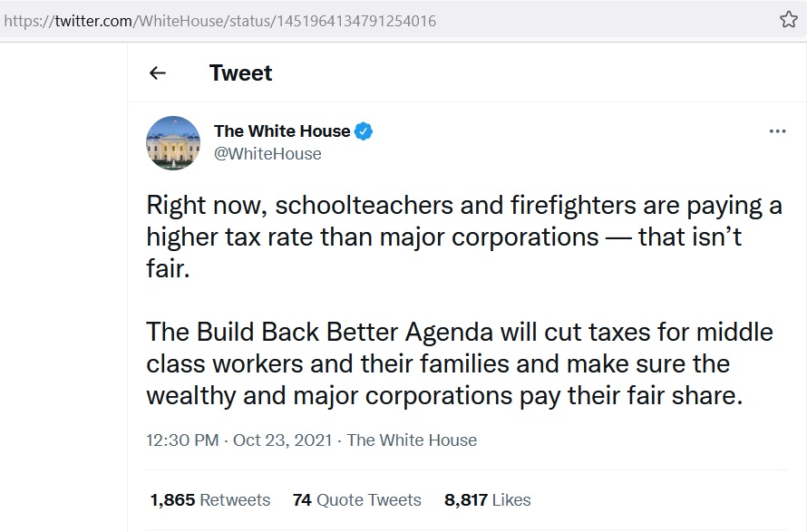Click the status ID number in URL
The width and height of the screenshot is (807, 532).
(x=353, y=20)
